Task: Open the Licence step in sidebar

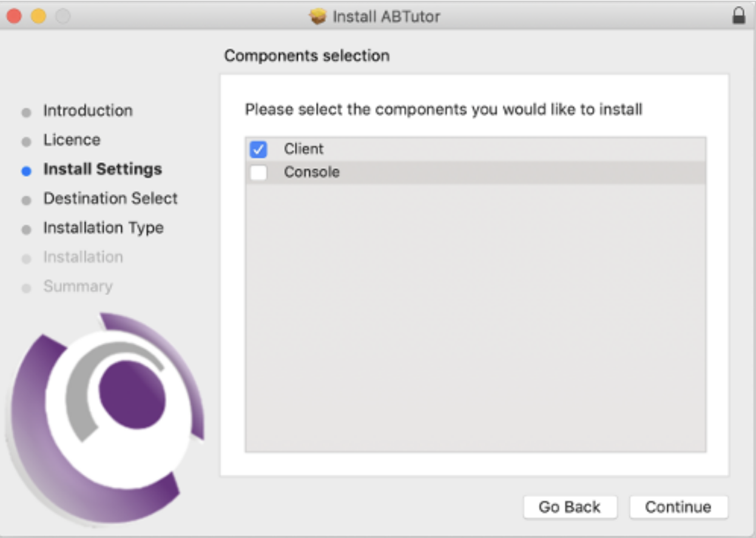Action: click(72, 140)
